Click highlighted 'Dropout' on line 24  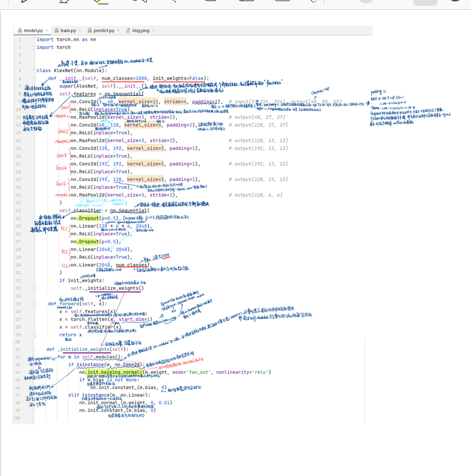[x=89, y=218]
